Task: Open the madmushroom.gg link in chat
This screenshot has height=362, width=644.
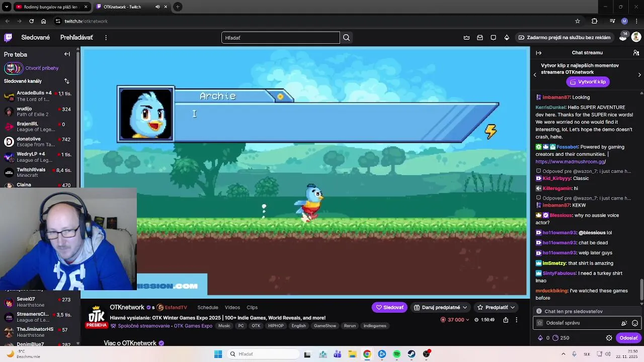Action: (571, 162)
